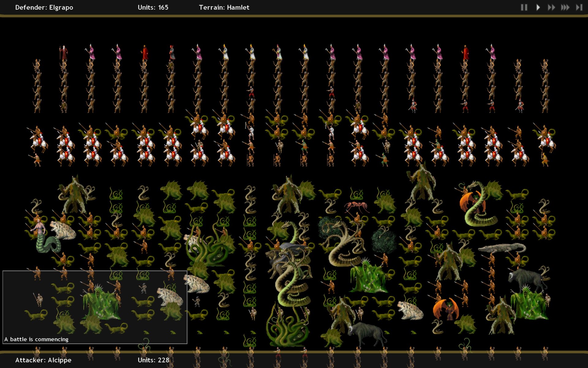Select the grey bull on the right flank
The height and width of the screenshot is (368, 588).
click(527, 279)
